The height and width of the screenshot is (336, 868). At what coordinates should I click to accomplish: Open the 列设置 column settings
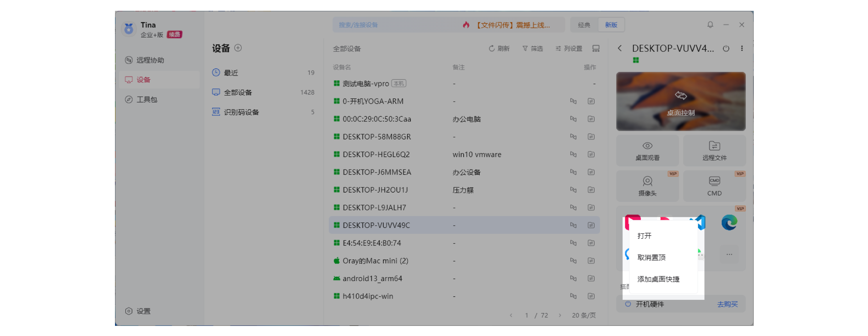click(569, 48)
